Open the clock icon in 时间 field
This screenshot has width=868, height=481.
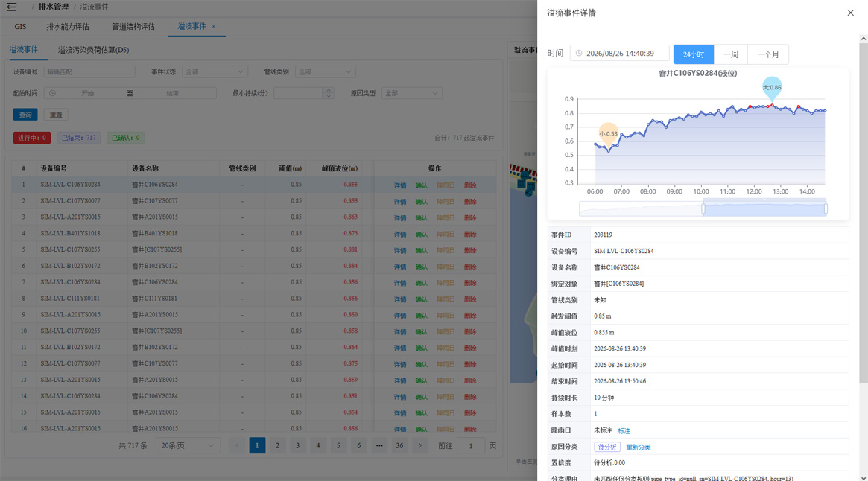coord(579,54)
